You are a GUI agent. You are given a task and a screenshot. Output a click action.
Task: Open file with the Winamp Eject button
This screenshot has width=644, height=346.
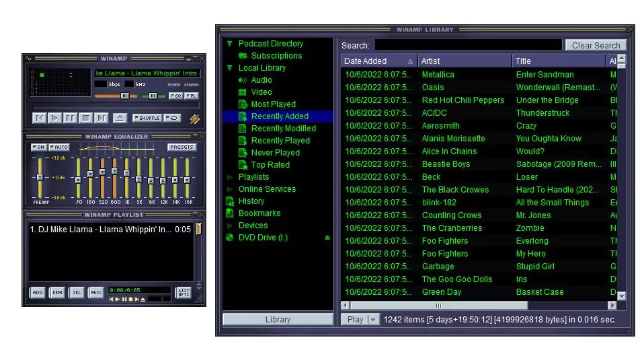pos(120,118)
